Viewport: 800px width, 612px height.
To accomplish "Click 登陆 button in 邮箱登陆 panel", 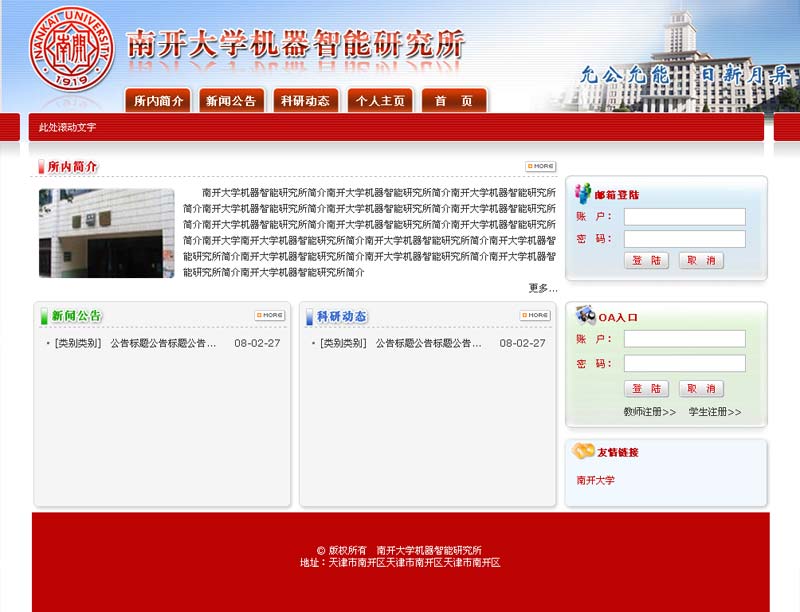I will point(646,261).
